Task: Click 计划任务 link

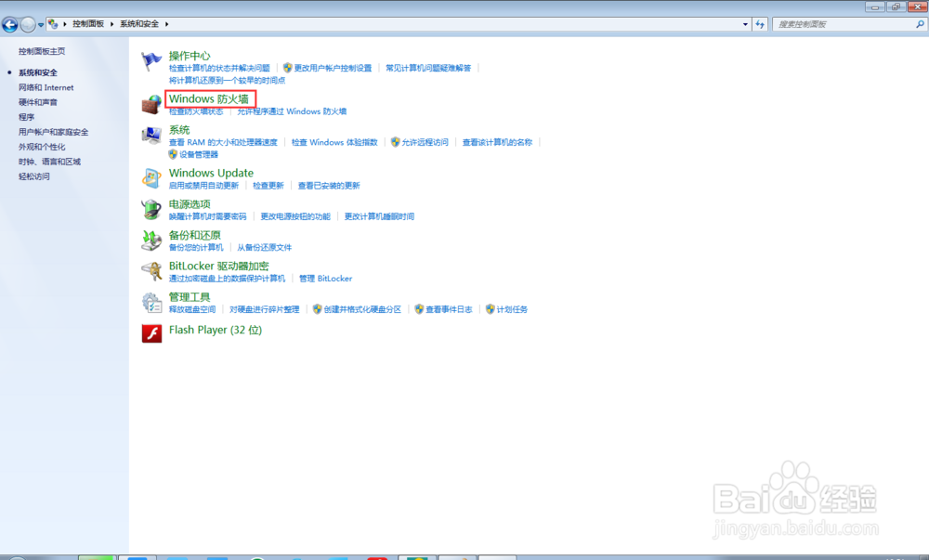Action: click(x=512, y=309)
